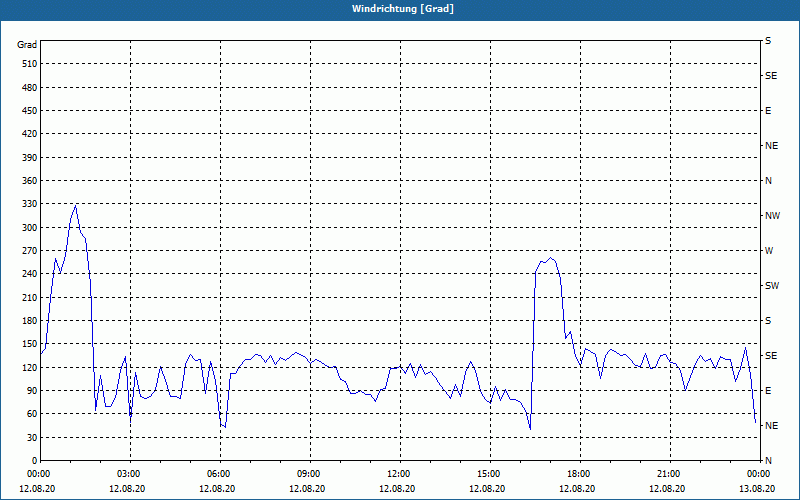
Task: Click the 480 y-axis value
Action: [30, 88]
